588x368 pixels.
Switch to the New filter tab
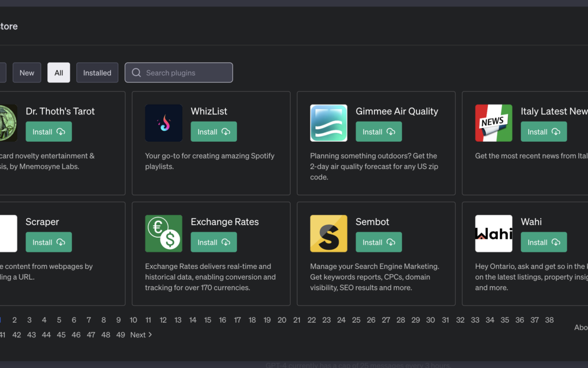[x=27, y=73]
